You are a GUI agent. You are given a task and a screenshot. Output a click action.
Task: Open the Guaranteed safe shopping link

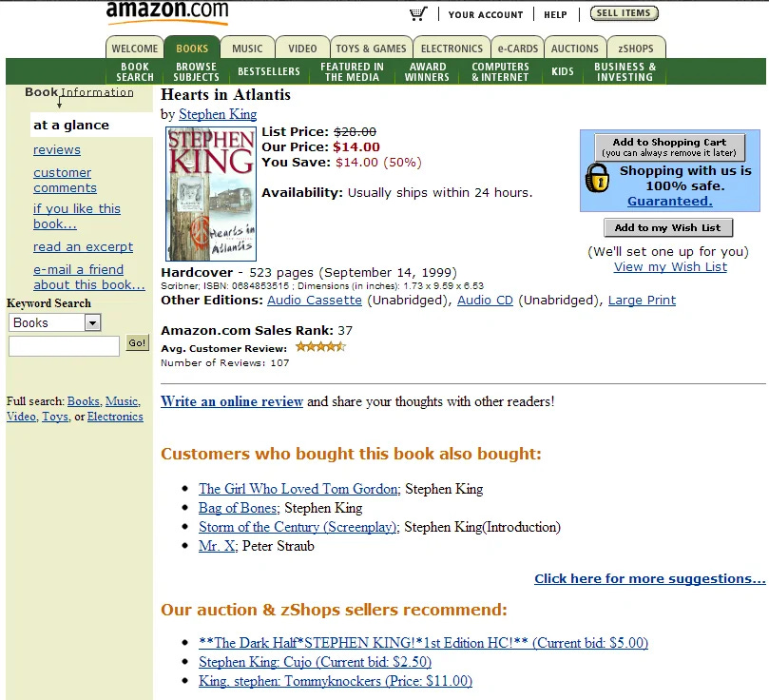(670, 201)
